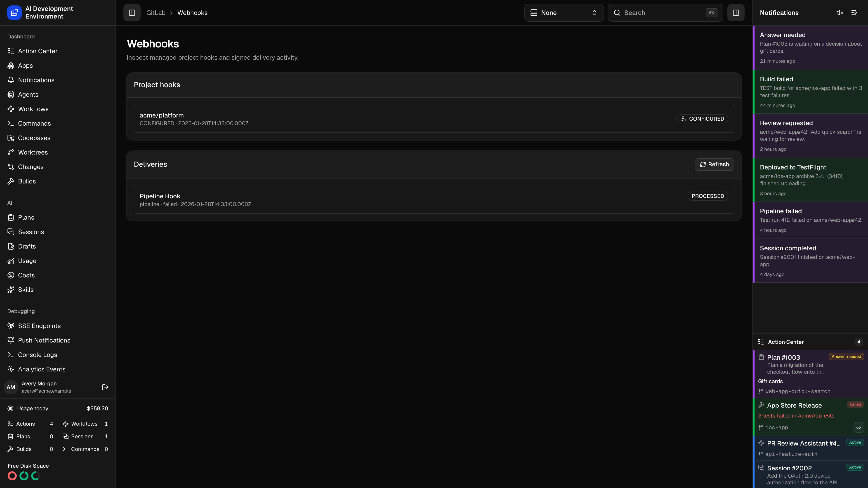This screenshot has height=488, width=868.
Task: Select the acme/platform project hook row
Action: click(434, 119)
